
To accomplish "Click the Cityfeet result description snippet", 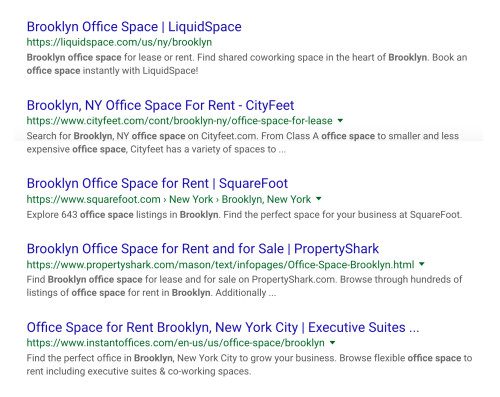I will (243, 143).
